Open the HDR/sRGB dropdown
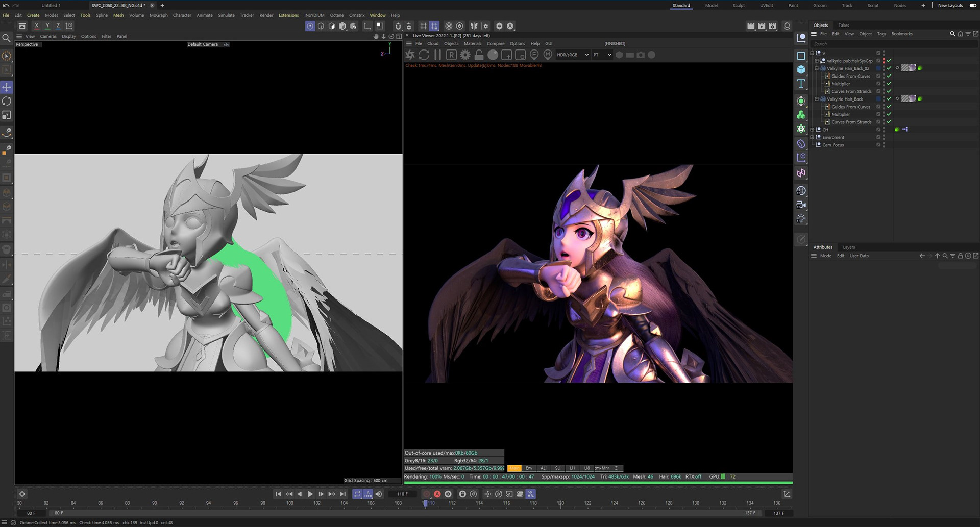 572,55
